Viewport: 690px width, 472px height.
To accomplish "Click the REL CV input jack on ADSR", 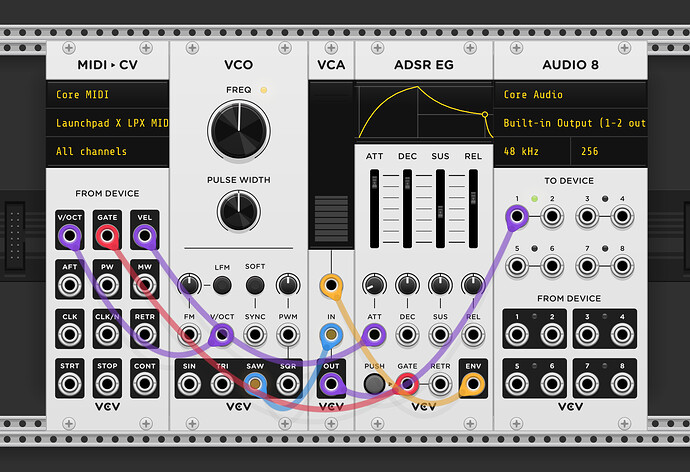I will point(473,335).
